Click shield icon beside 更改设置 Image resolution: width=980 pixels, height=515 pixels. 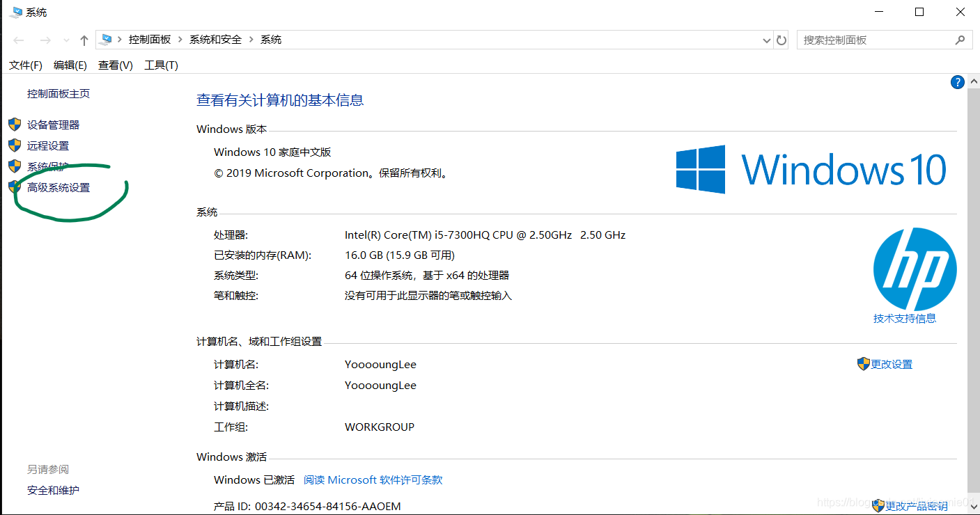[x=863, y=364]
